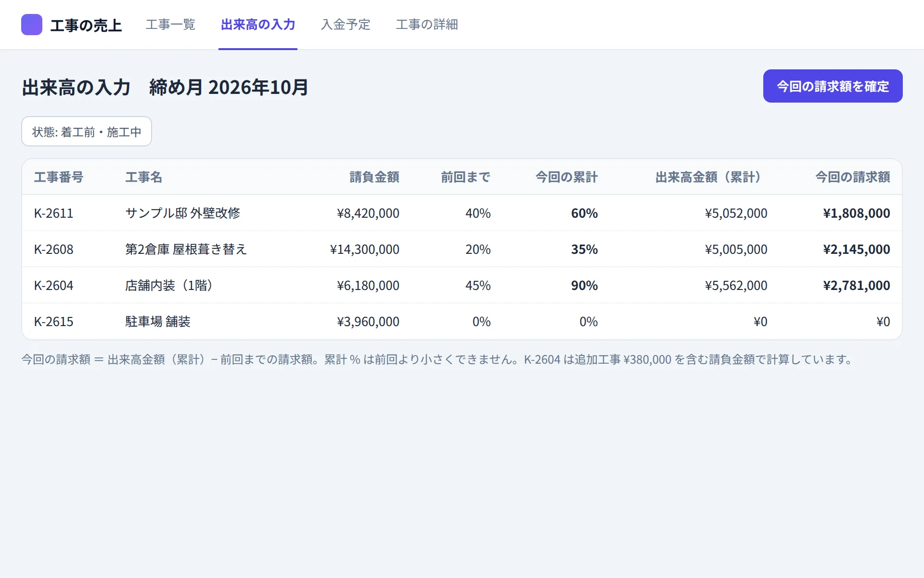924x578 pixels.
Task: Click cumulative amount ¥5,005,000
Action: [x=736, y=250]
